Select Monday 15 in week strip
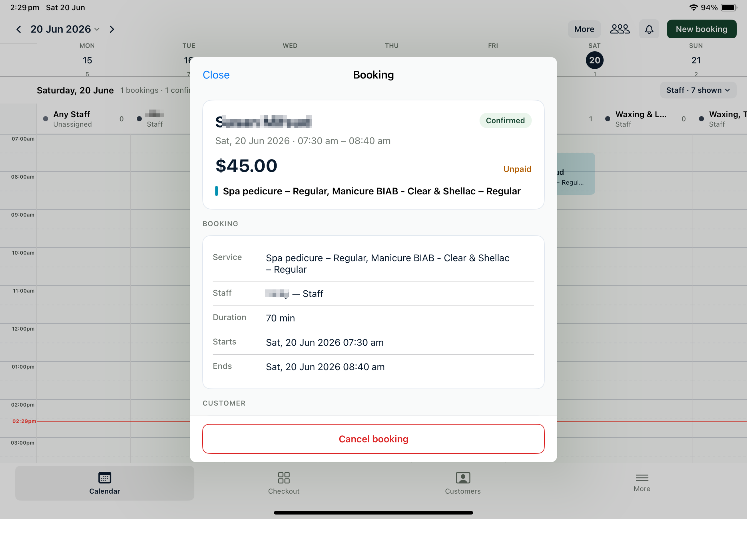The width and height of the screenshot is (747, 560). 87,60
